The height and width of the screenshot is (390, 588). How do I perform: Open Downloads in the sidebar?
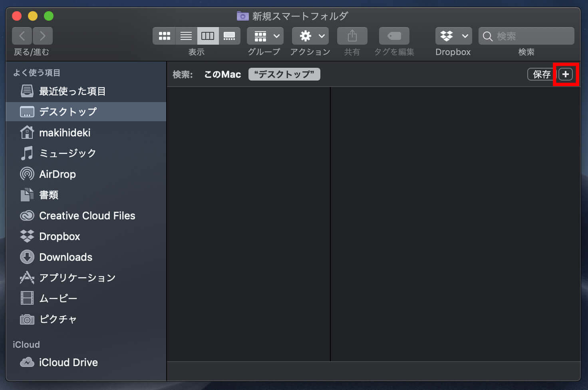86,257
